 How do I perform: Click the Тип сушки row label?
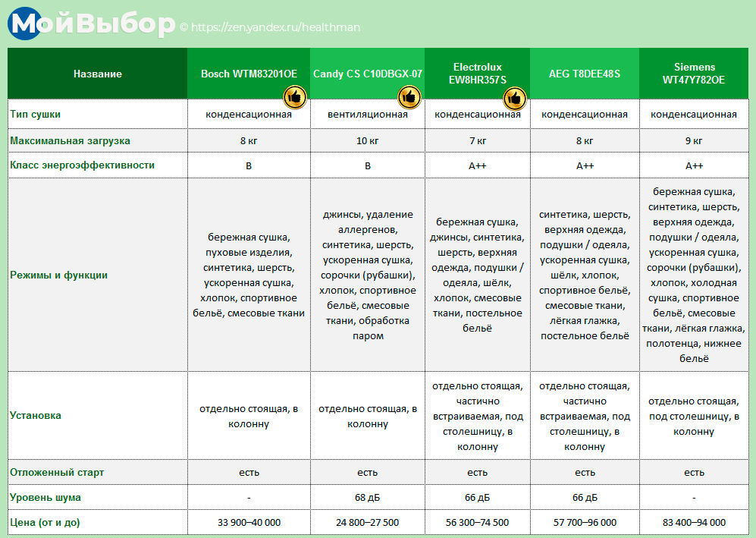35,115
